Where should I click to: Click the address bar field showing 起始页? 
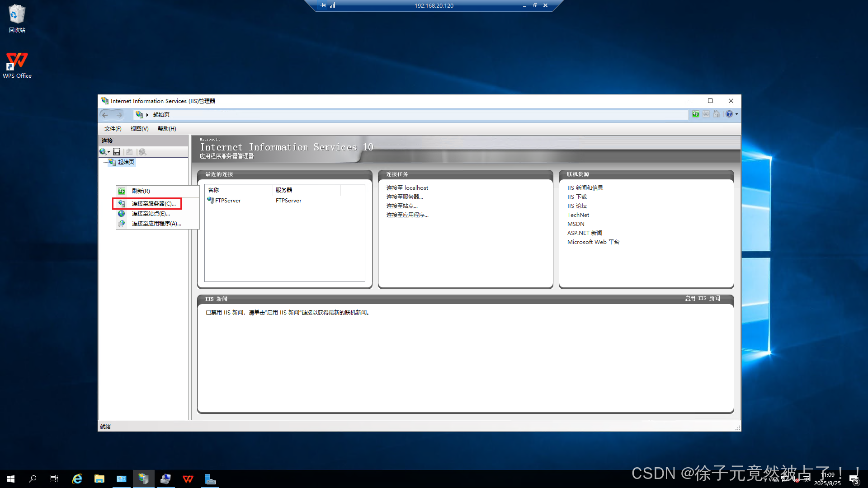pyautogui.click(x=410, y=115)
